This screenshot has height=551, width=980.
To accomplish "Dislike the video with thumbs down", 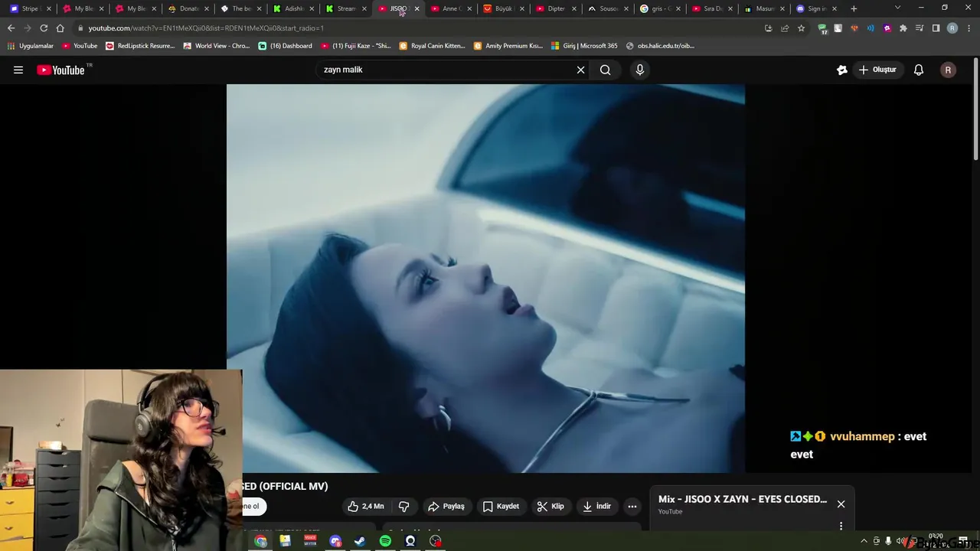I will point(404,506).
